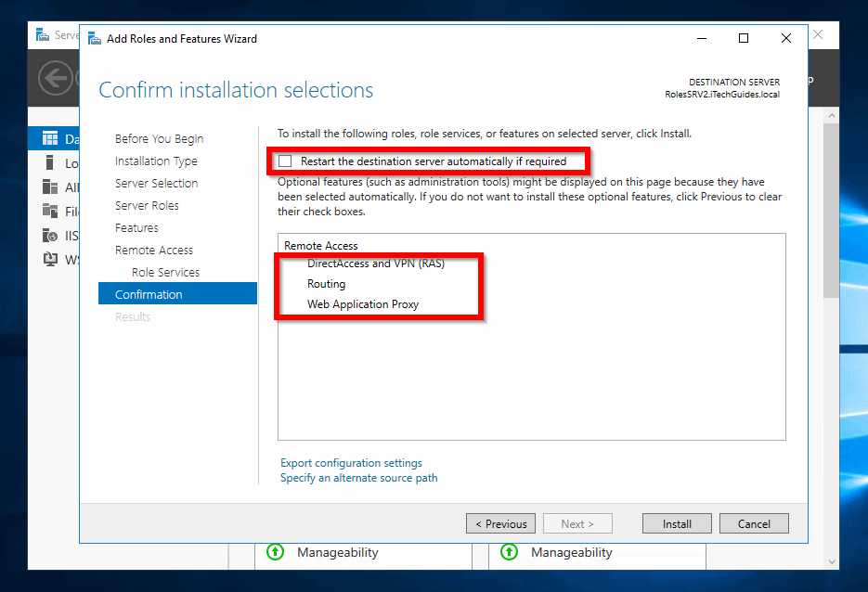Select the Dashboard icon in sidebar
868x592 pixels.
(50, 139)
